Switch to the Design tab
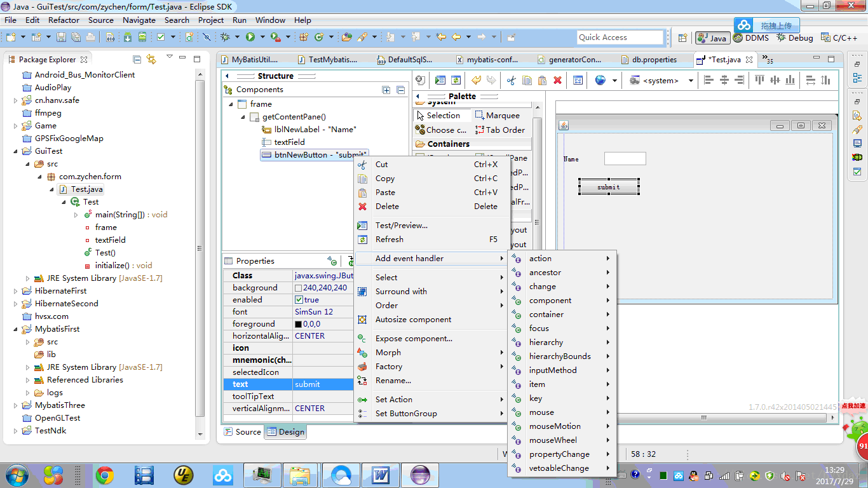Image resolution: width=868 pixels, height=488 pixels. [x=285, y=432]
